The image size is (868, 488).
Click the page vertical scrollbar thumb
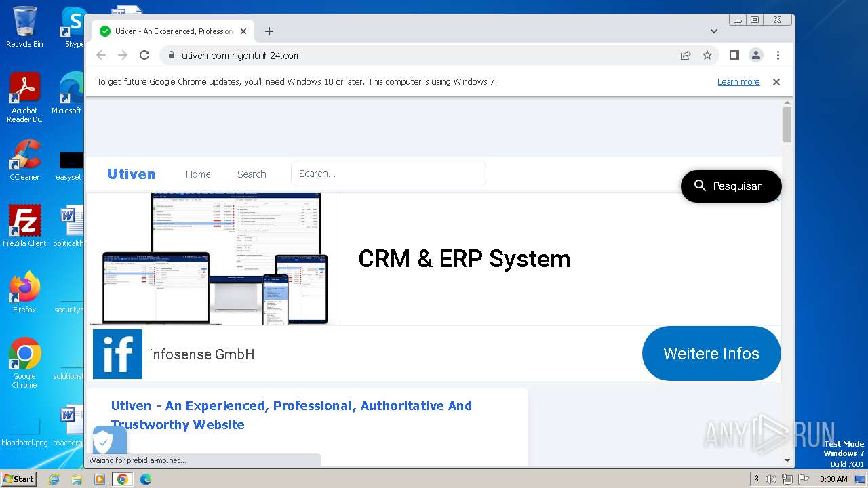click(787, 125)
